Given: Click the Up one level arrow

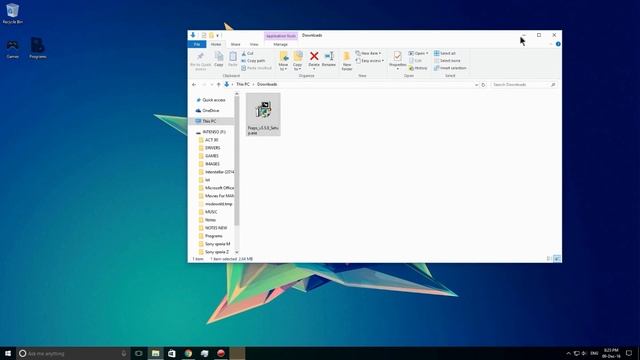Looking at the screenshot, I should pyautogui.click(x=218, y=84).
